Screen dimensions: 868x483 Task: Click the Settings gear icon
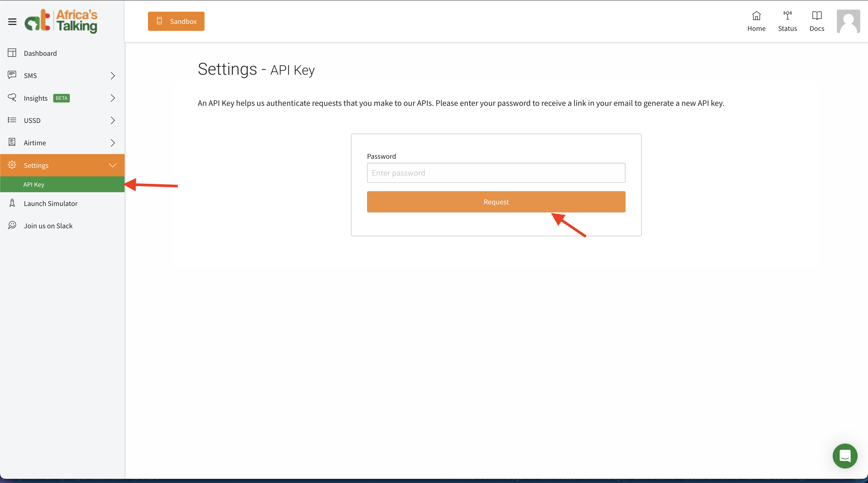tap(12, 165)
